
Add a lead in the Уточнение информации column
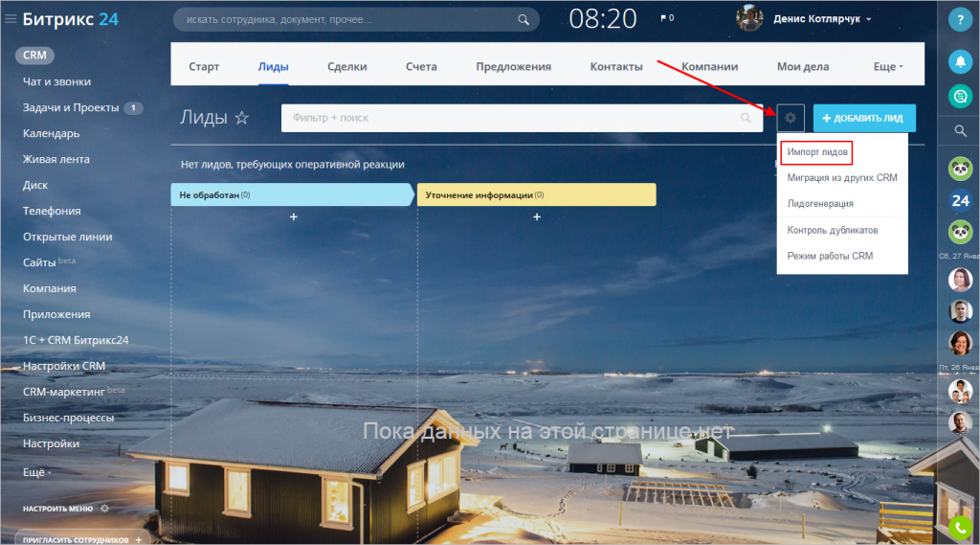click(537, 217)
